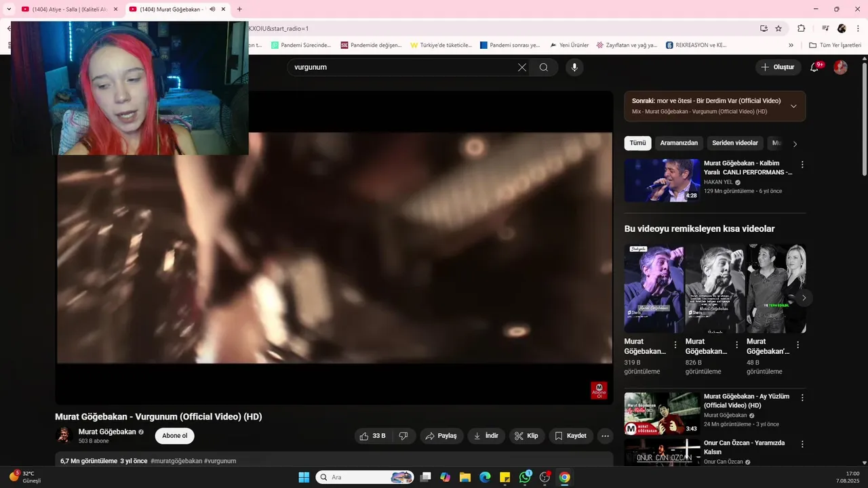The height and width of the screenshot is (488, 868).
Task: Open Task View on taskbar
Action: coord(425,477)
